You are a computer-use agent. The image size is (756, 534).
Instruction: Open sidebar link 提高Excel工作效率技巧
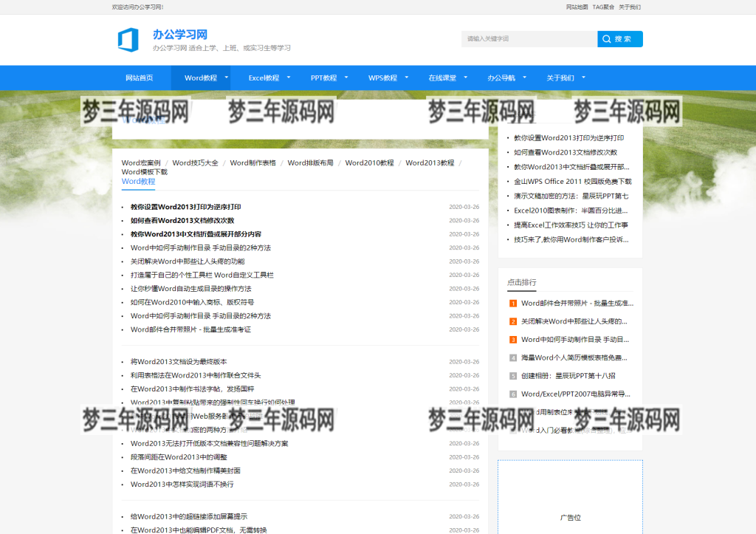coord(571,225)
